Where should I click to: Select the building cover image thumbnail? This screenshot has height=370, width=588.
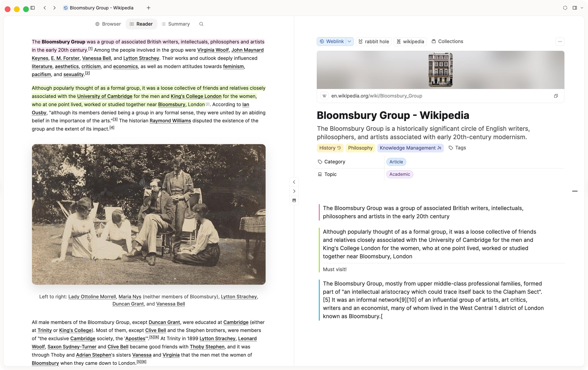coord(441,70)
